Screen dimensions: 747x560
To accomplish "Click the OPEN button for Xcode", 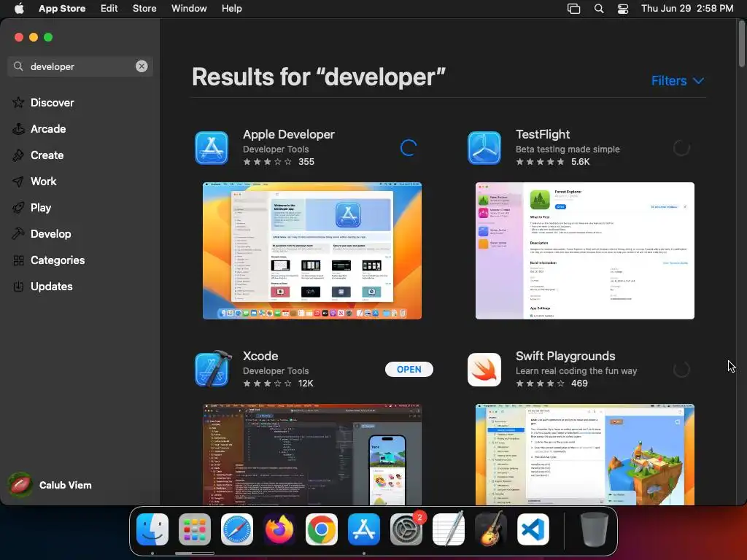I will point(409,370).
